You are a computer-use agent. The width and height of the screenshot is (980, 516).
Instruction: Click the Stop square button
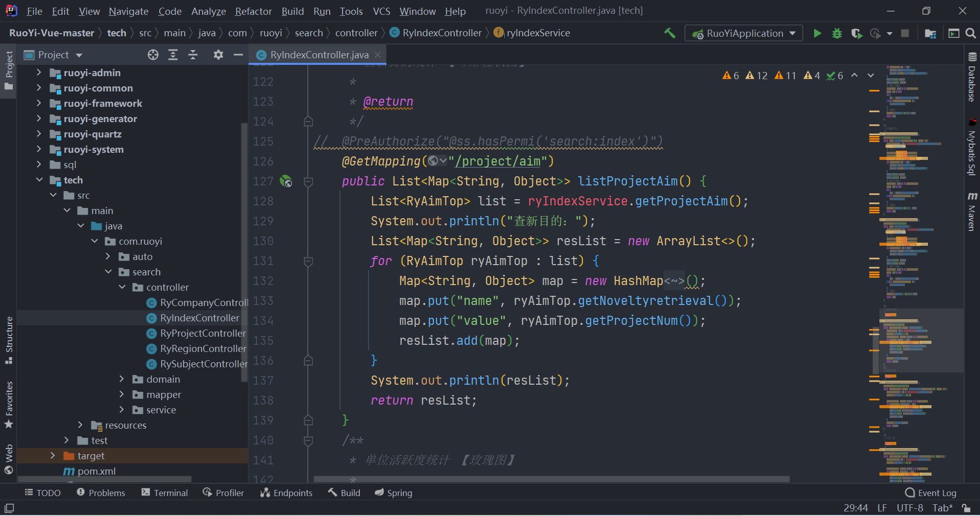pyautogui.click(x=905, y=33)
